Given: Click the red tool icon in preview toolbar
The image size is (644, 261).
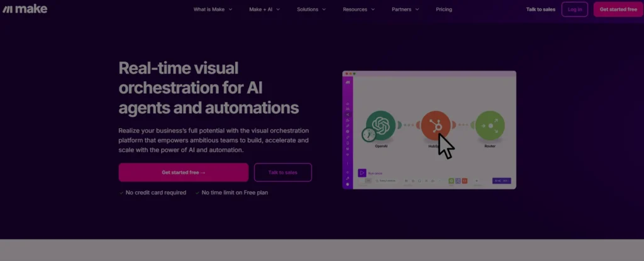Looking at the screenshot, I should pos(465,181).
